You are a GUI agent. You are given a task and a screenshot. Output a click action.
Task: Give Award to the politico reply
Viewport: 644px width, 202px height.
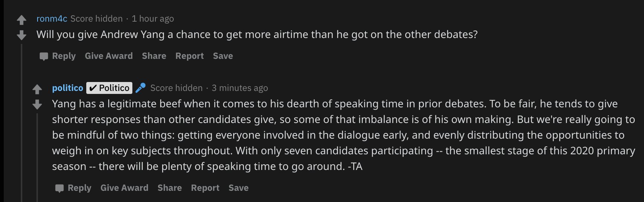point(124,188)
